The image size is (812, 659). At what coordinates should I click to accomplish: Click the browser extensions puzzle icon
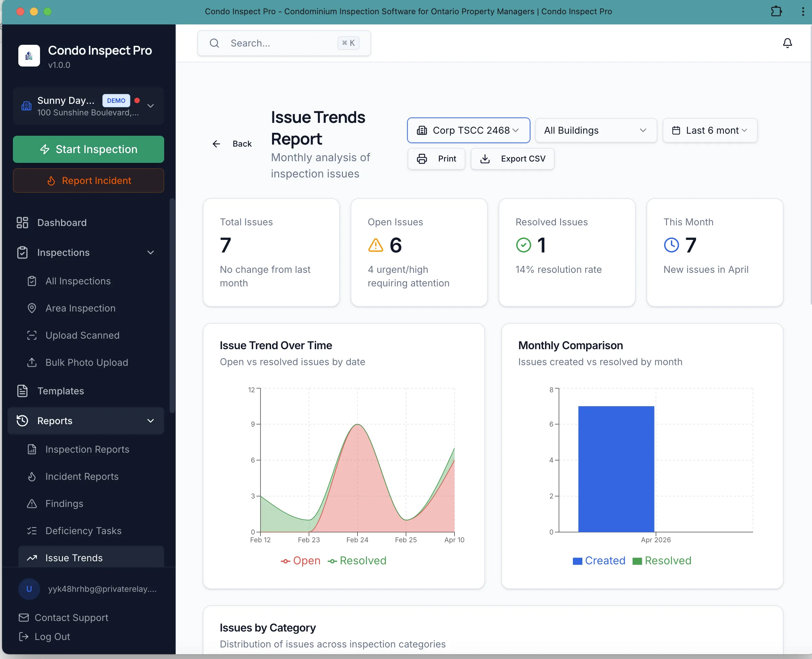click(776, 12)
